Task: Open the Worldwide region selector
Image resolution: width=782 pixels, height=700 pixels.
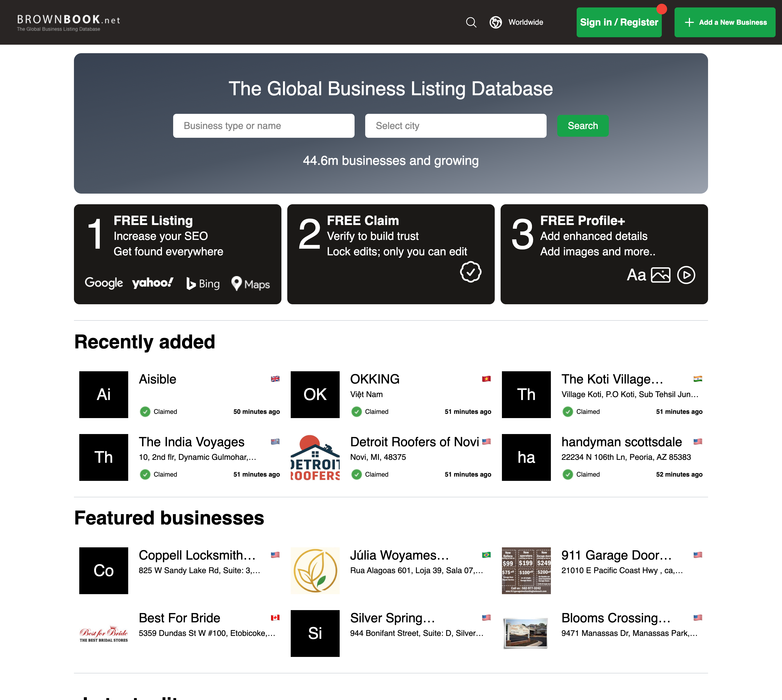Action: click(517, 22)
